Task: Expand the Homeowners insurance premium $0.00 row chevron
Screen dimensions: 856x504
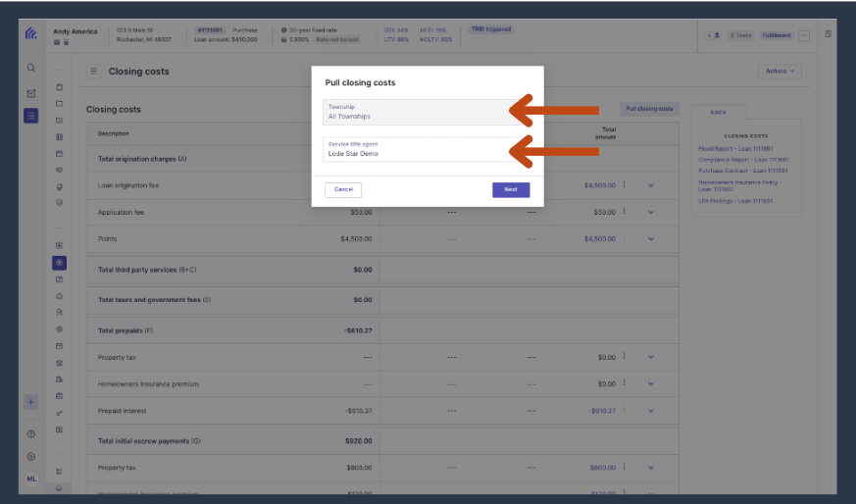Action: click(x=651, y=383)
